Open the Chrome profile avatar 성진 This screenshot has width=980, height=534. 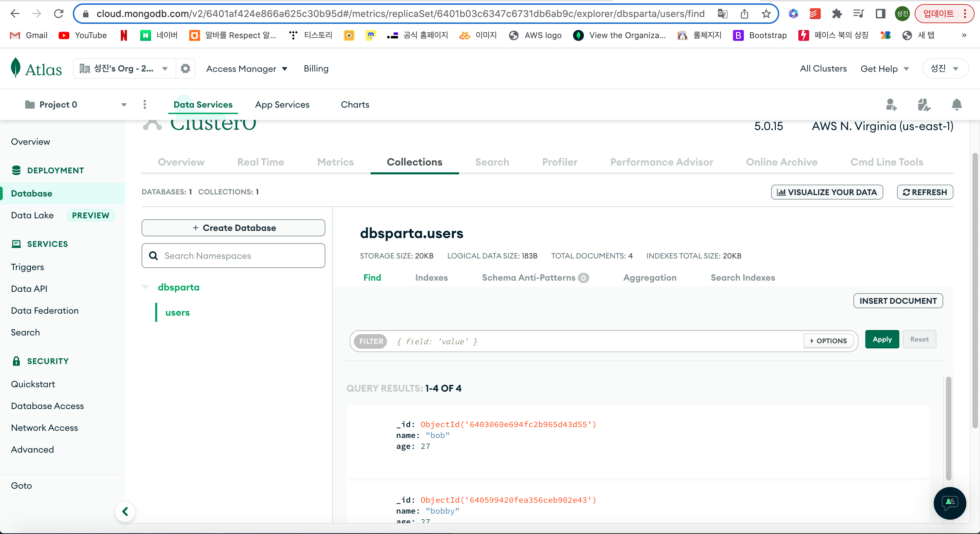coord(902,14)
